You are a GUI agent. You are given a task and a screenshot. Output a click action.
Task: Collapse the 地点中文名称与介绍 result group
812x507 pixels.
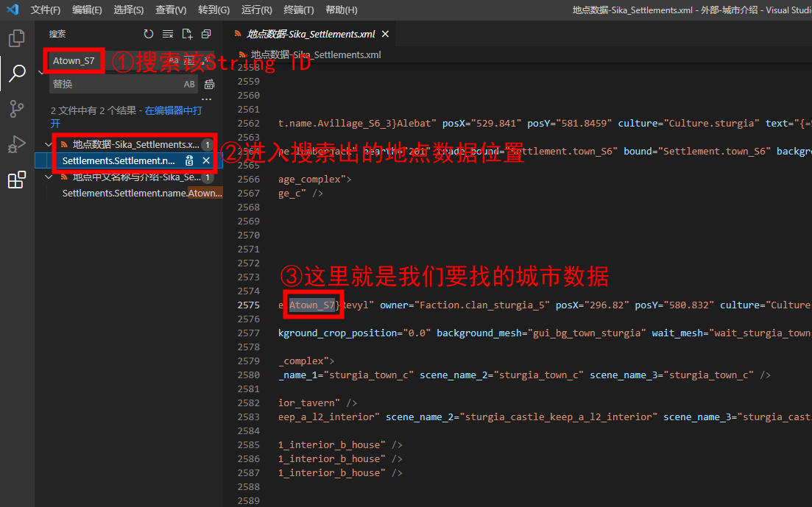(x=49, y=177)
